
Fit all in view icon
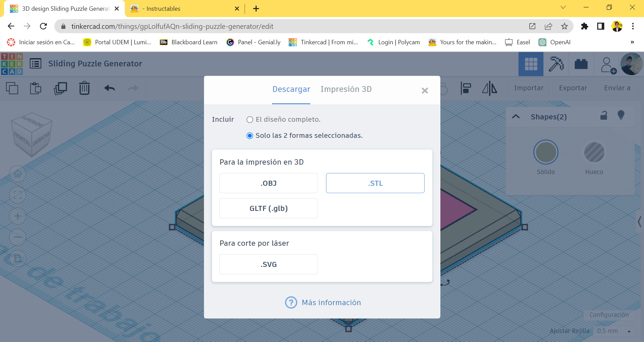pos(18,195)
